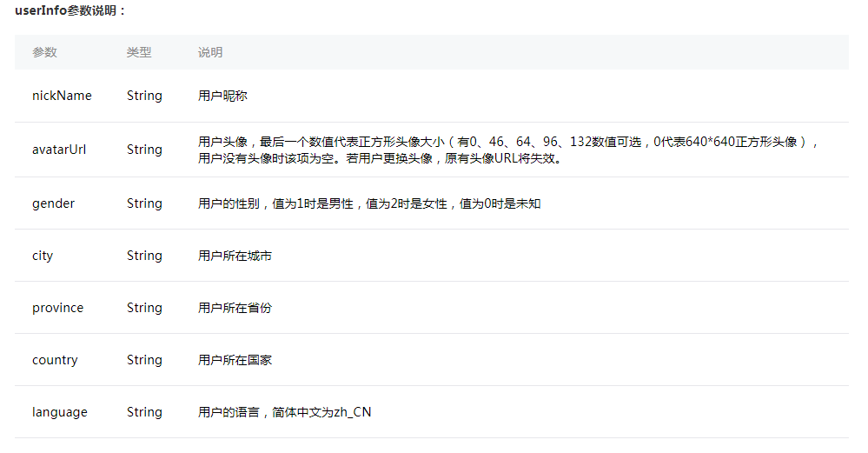Select the 'province' parameter cell
This screenshot has width=868, height=453.
tap(57, 308)
